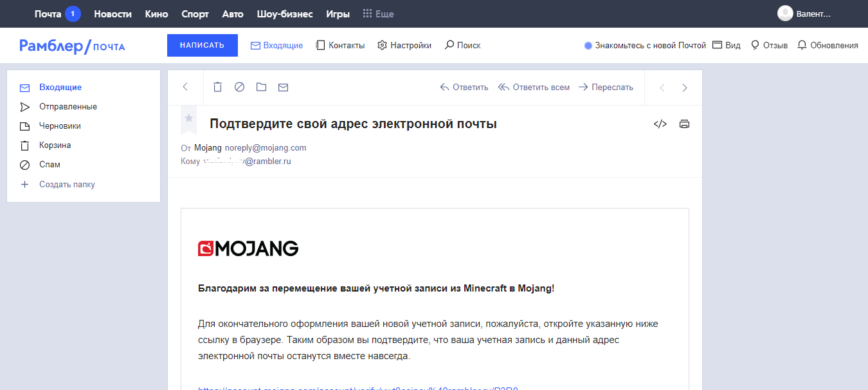Open Почта in the top navigation

(48, 14)
